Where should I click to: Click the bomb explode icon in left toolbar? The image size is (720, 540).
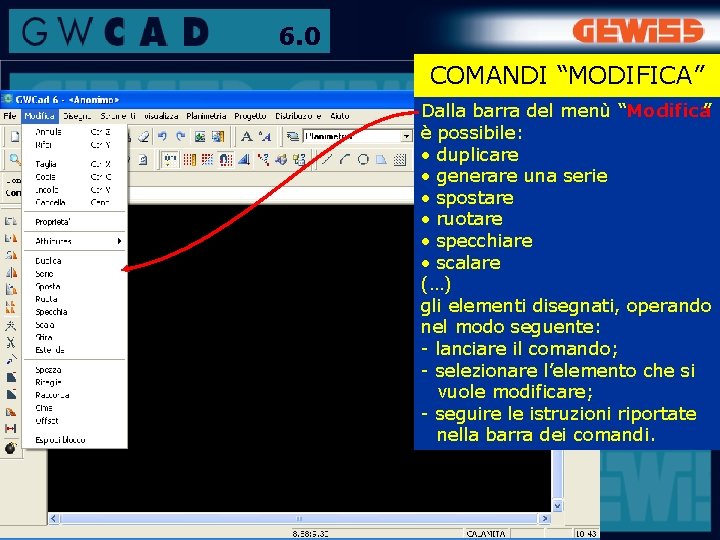tap(11, 448)
